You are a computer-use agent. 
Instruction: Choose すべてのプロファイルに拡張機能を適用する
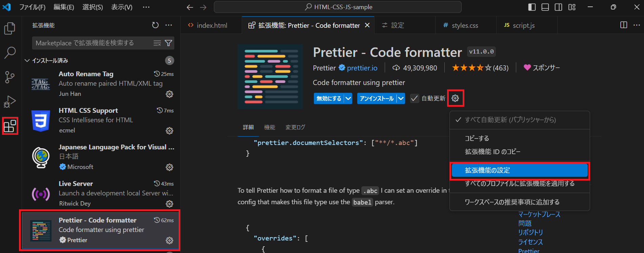520,184
